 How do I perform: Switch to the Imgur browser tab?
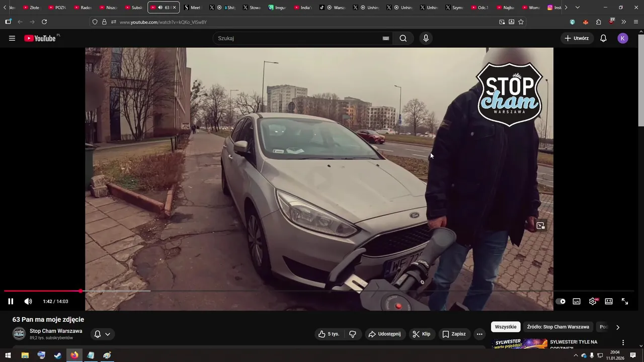coord(278,8)
